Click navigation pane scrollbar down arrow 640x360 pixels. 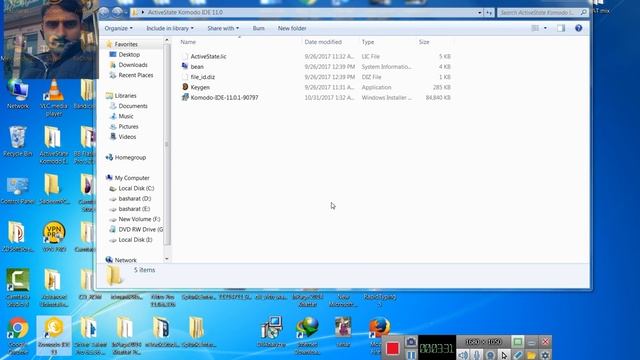(x=167, y=259)
